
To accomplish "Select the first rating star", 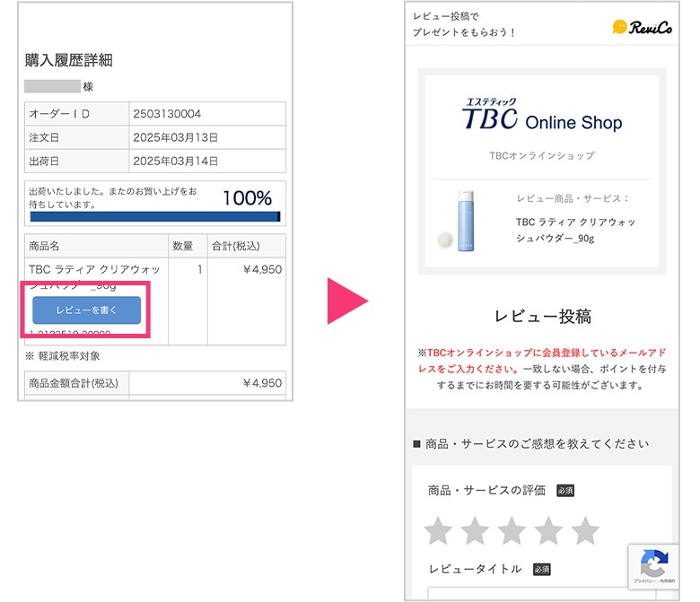I will [438, 531].
